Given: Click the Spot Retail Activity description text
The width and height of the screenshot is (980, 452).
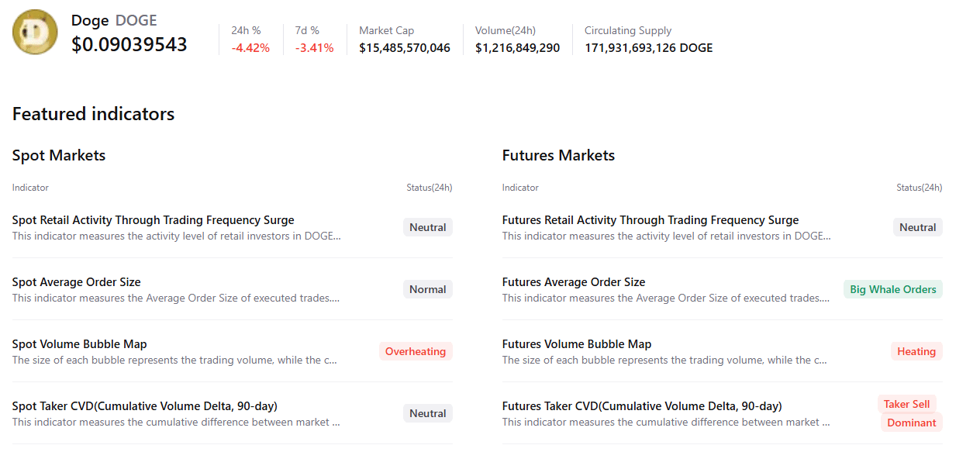Looking at the screenshot, I should (177, 236).
